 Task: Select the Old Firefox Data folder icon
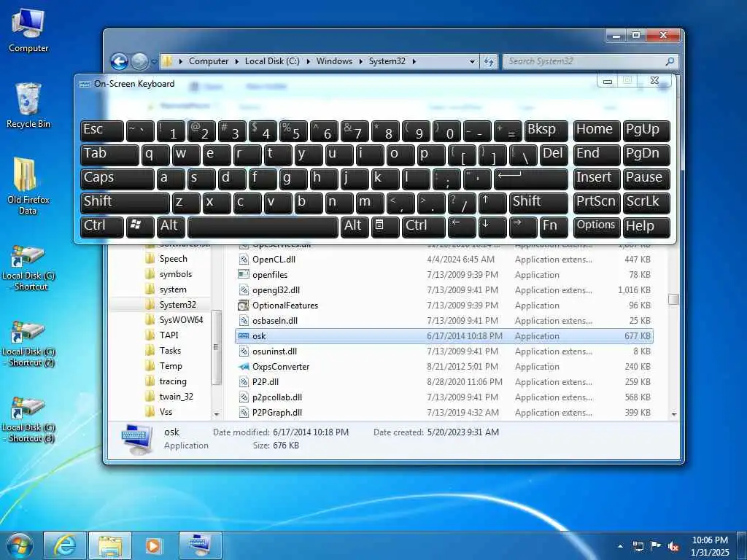(28, 186)
